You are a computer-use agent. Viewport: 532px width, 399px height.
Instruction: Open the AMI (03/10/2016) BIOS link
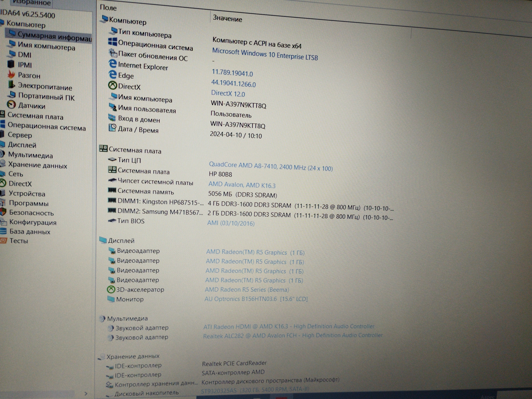coord(231,223)
